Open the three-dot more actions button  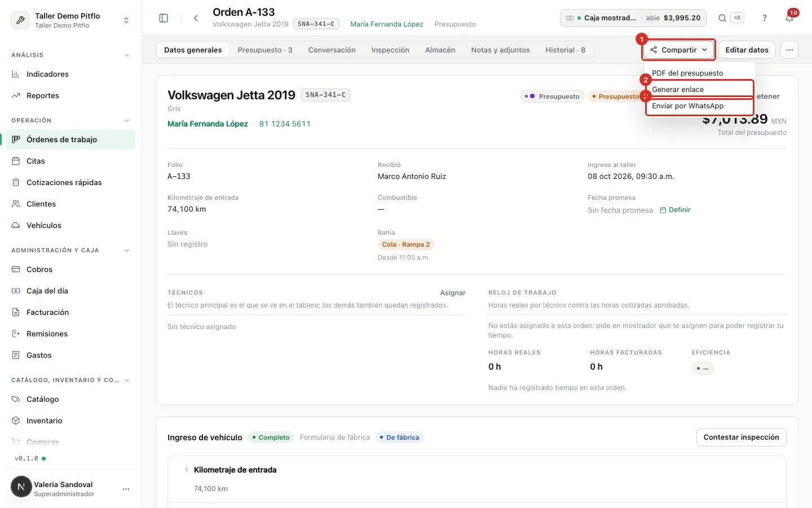point(789,50)
